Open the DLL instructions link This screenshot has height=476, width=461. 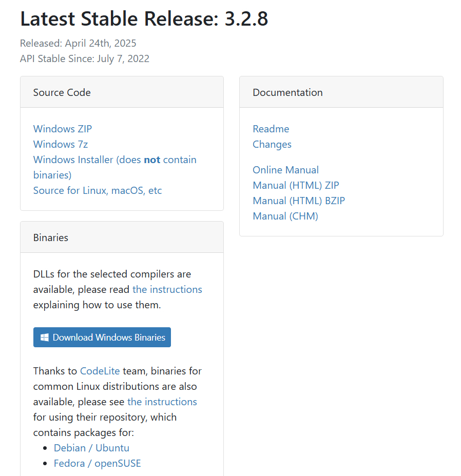coord(167,289)
